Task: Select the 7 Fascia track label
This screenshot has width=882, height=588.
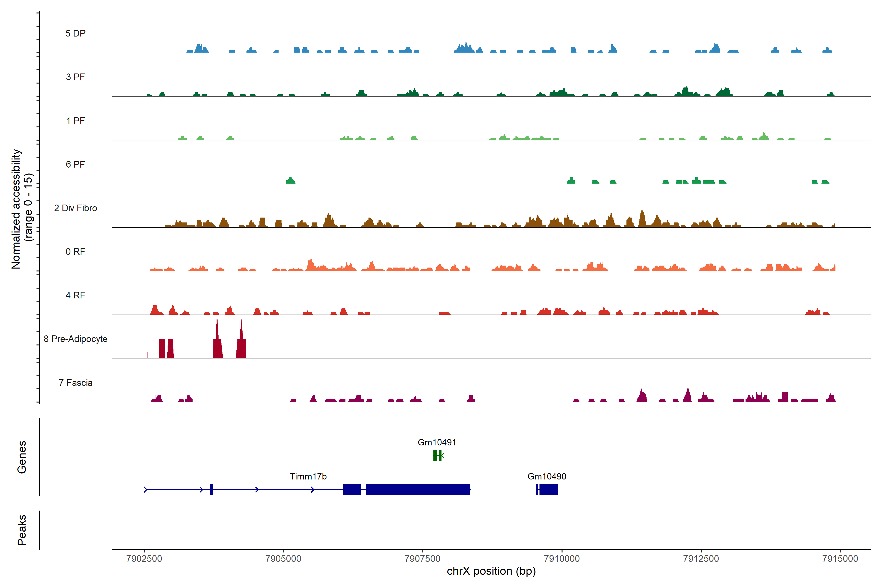Action: tap(75, 382)
